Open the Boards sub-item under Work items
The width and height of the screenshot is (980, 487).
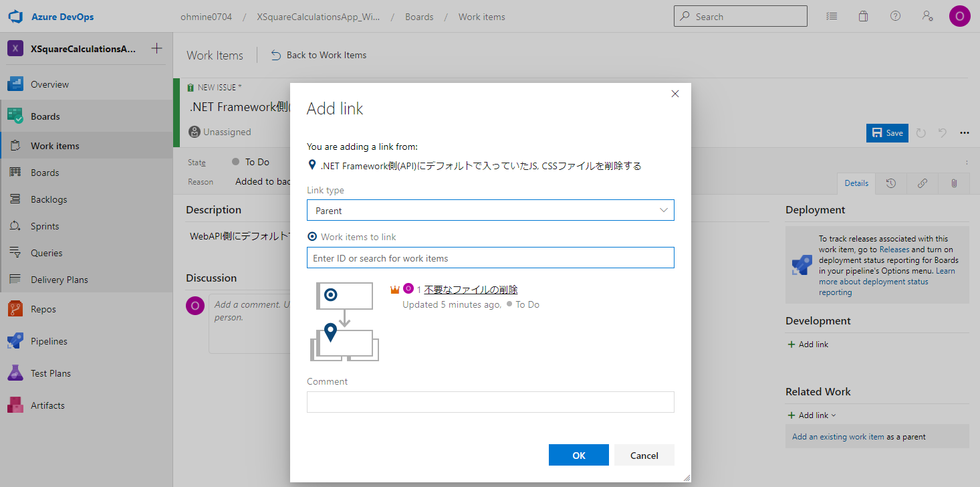[86, 173]
